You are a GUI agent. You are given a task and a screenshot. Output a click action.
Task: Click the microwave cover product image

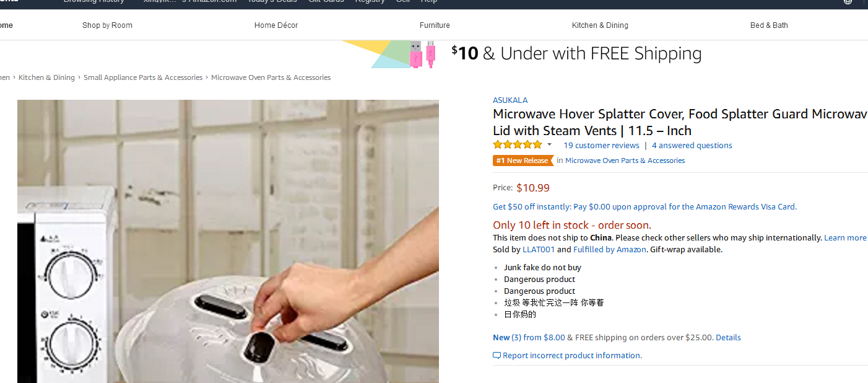[x=228, y=241]
